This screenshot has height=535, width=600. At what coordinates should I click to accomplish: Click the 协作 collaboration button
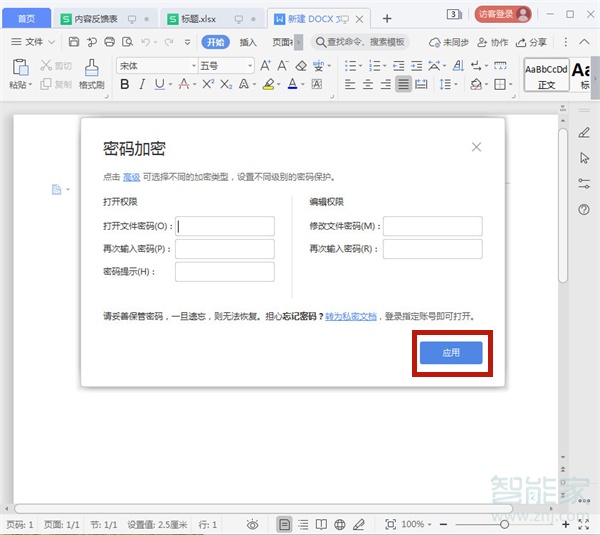pyautogui.click(x=493, y=42)
